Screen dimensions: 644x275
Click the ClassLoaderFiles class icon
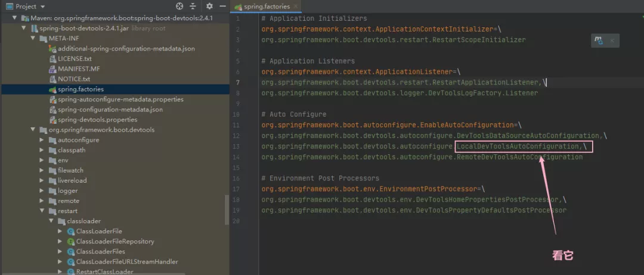70,252
